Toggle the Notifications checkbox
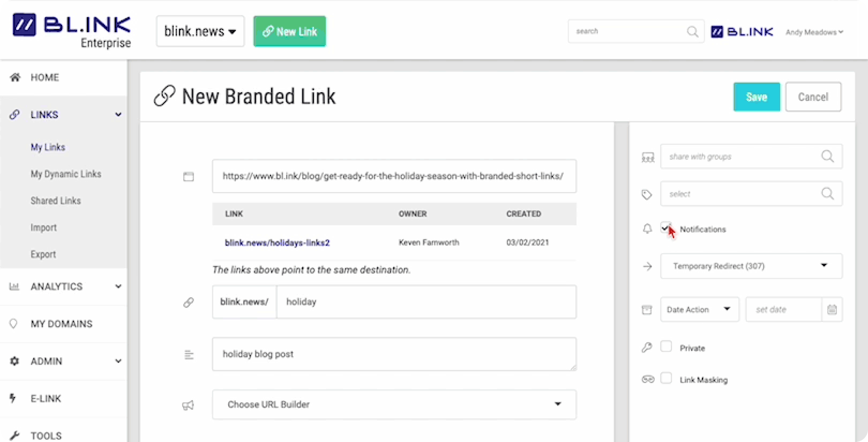The width and height of the screenshot is (868, 442). pos(665,227)
